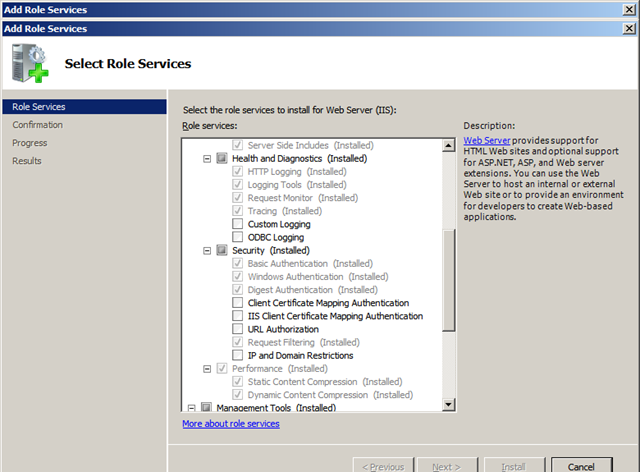The width and height of the screenshot is (640, 472).
Task: Check IP and Domain Restrictions
Action: tap(237, 355)
